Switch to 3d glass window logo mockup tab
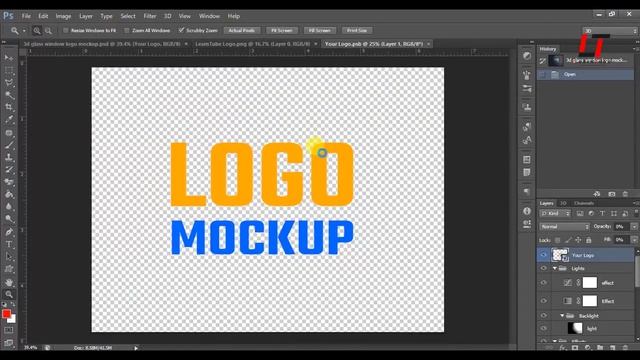 coord(102,44)
